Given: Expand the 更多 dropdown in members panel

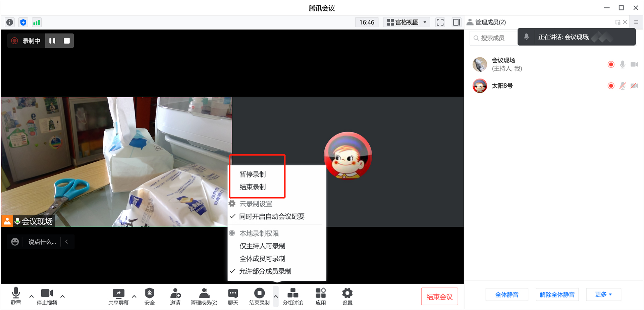Looking at the screenshot, I should (x=603, y=295).
